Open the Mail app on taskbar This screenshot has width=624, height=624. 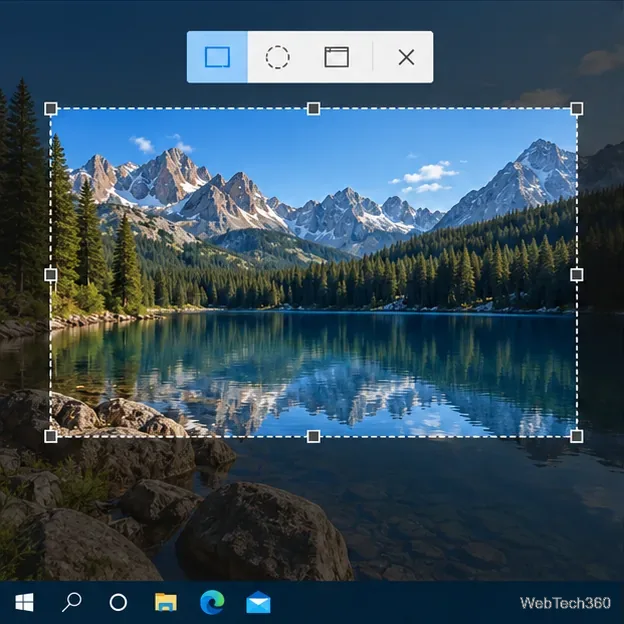pyautogui.click(x=258, y=602)
